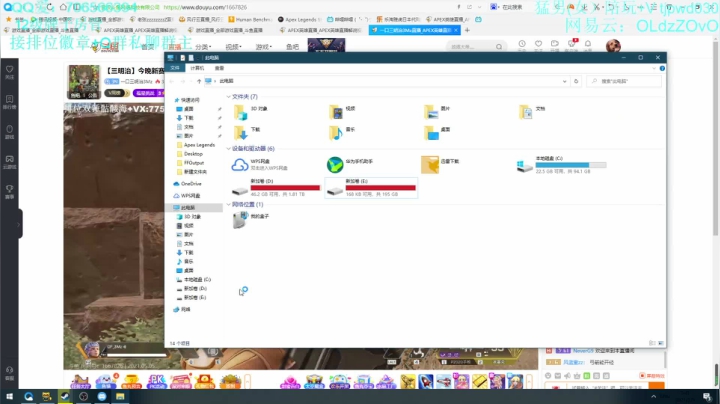Viewport: 720px width, 404px height.
Task: Select the 迅雷下载 device icon
Action: pyautogui.click(x=430, y=164)
